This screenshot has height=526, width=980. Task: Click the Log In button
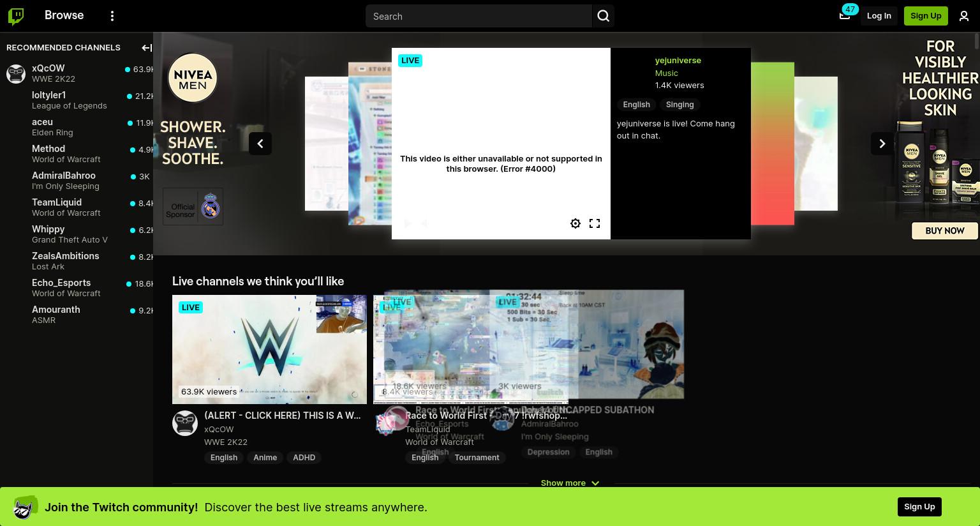(x=879, y=16)
